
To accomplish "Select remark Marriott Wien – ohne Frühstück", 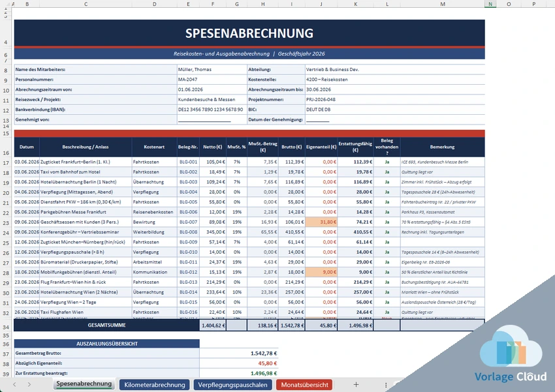I will coord(443,292).
